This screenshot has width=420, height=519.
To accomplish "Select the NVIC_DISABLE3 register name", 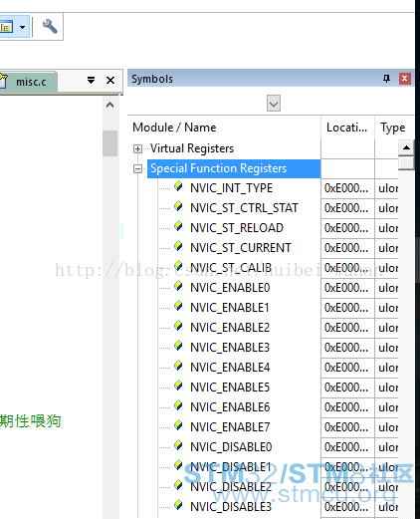I will 231,507.
